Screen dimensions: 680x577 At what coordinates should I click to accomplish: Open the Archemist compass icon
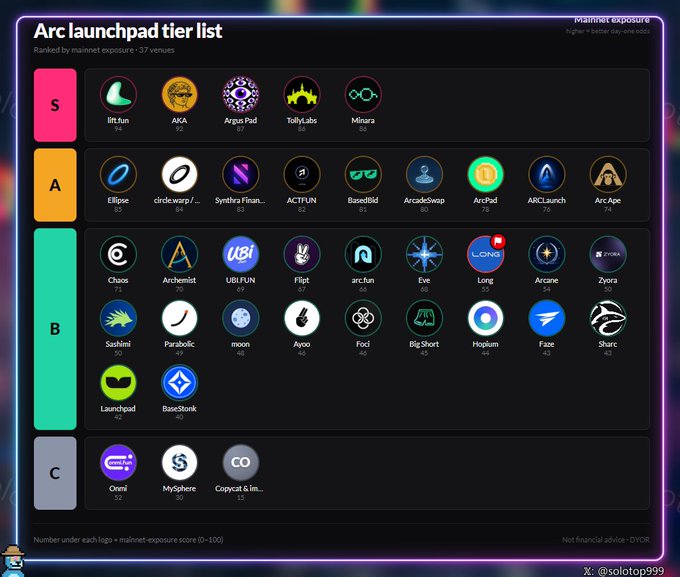point(180,254)
